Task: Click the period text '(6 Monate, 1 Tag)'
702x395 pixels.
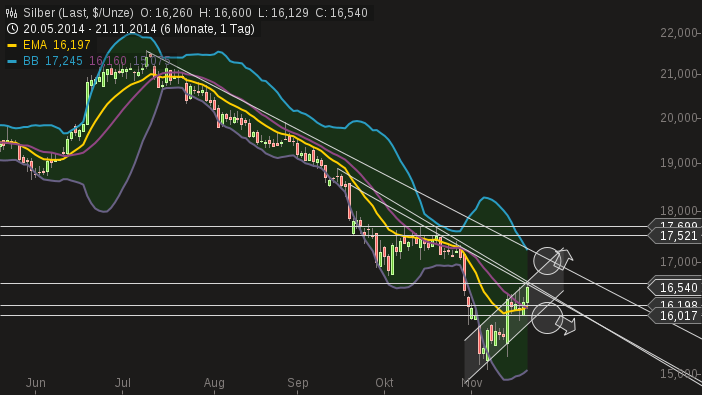Action: (207, 29)
